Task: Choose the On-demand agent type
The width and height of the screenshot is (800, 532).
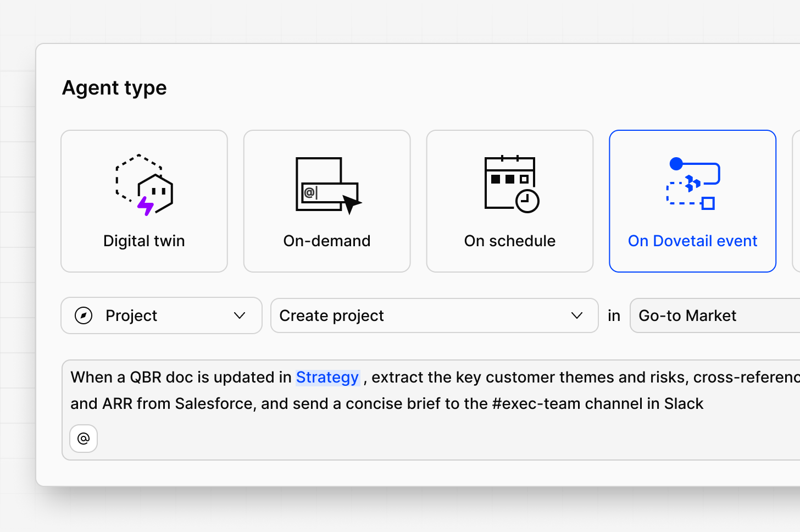Action: coord(327,201)
